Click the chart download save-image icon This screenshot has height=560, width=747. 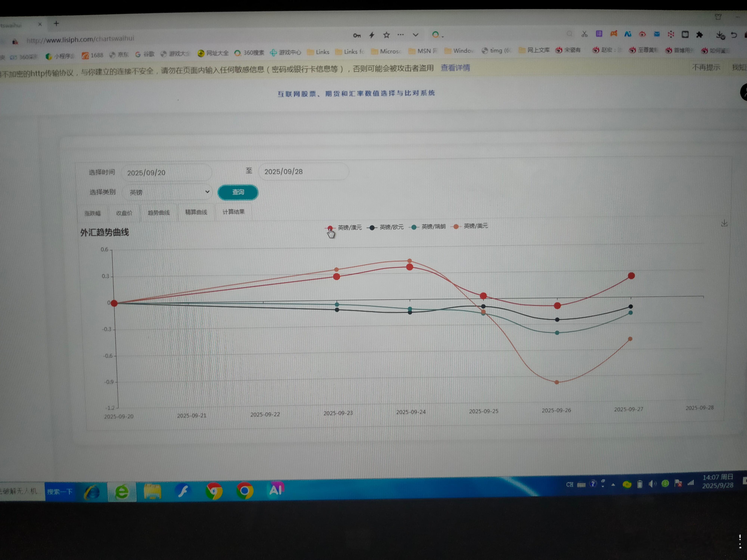(724, 223)
